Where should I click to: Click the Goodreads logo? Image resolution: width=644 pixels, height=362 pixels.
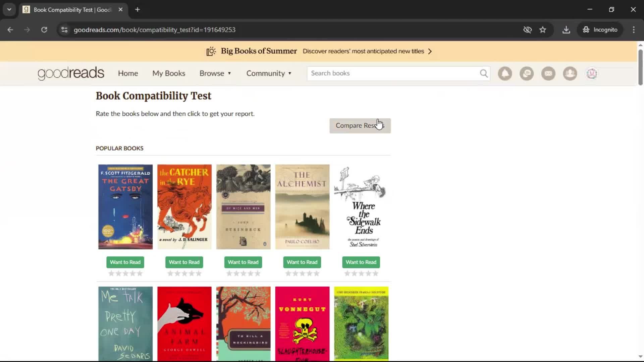pos(71,73)
